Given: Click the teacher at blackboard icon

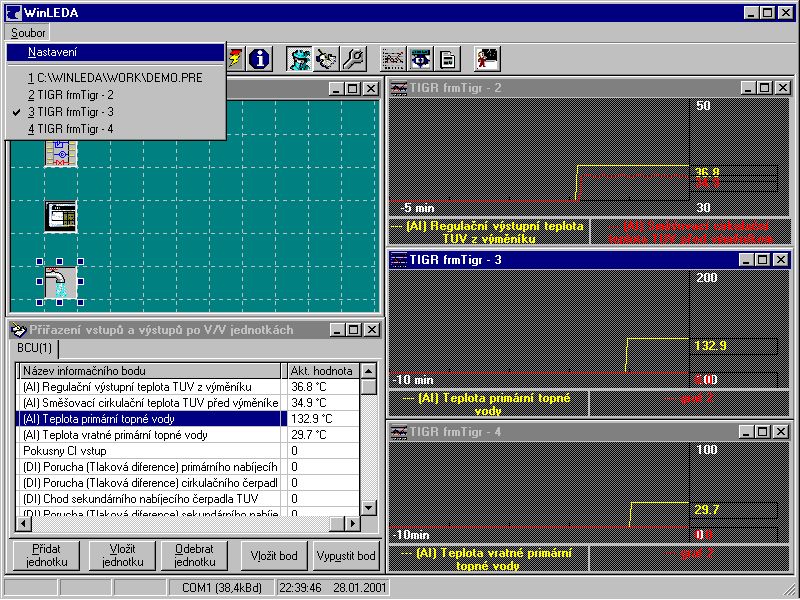Looking at the screenshot, I should pyautogui.click(x=487, y=58).
